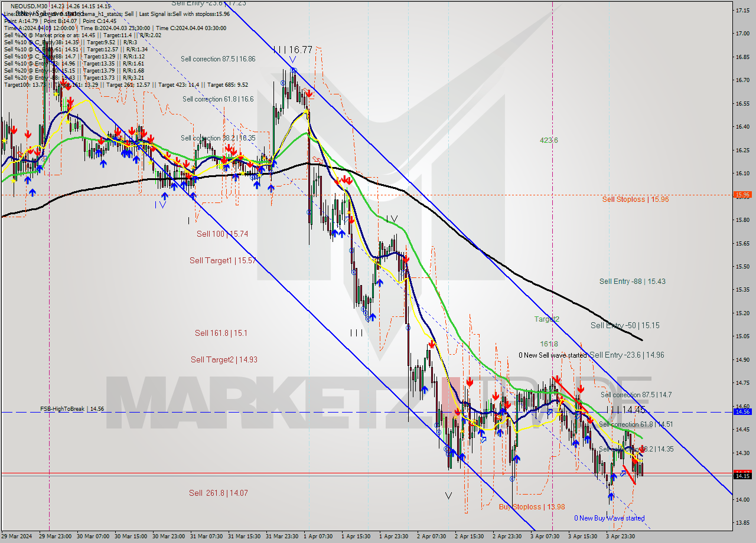Image resolution: width=756 pixels, height=543 pixels.
Task: Click the 'FSB-HighToBreak | 14.56' label
Action: [x=72, y=408]
